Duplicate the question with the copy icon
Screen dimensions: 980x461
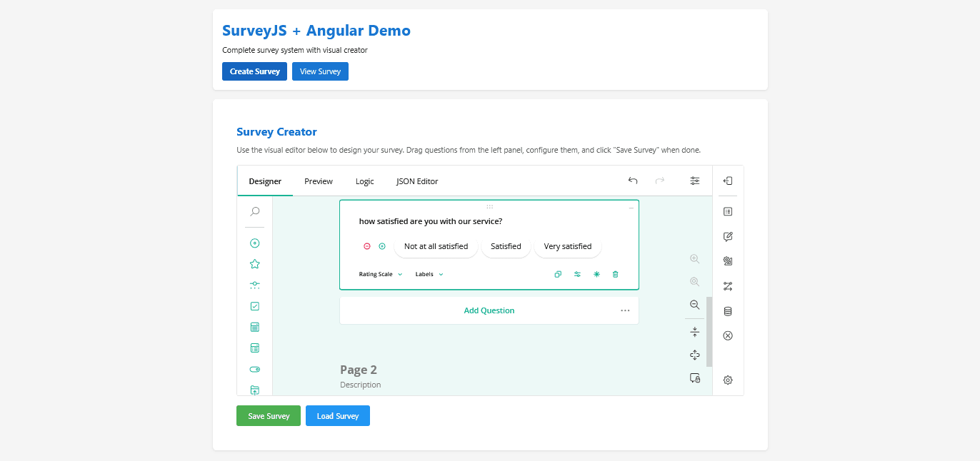coord(558,274)
